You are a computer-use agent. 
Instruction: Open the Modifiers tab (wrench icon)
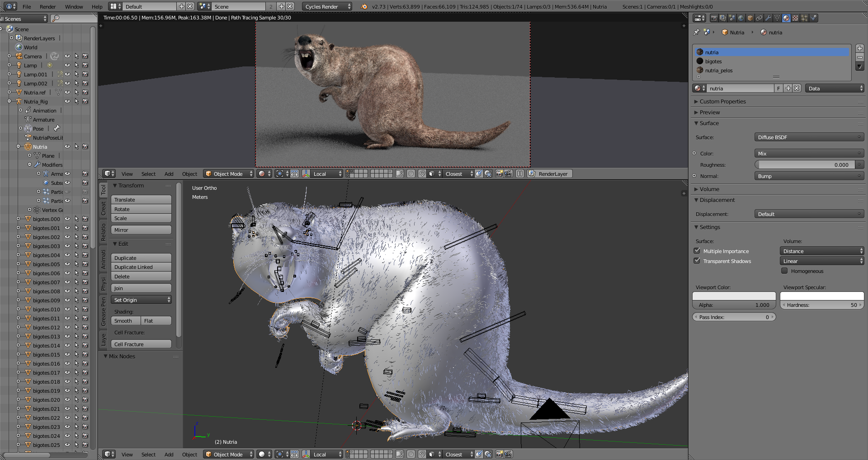pyautogui.click(x=768, y=18)
